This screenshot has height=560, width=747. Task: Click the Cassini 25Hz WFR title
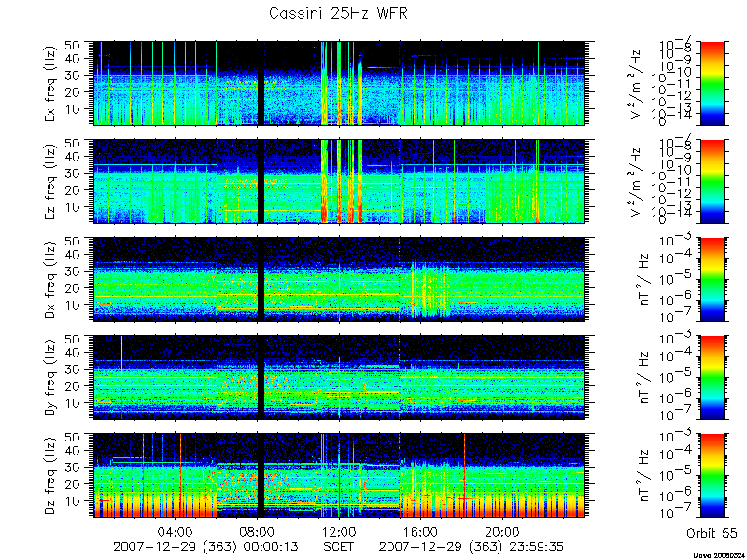338,13
